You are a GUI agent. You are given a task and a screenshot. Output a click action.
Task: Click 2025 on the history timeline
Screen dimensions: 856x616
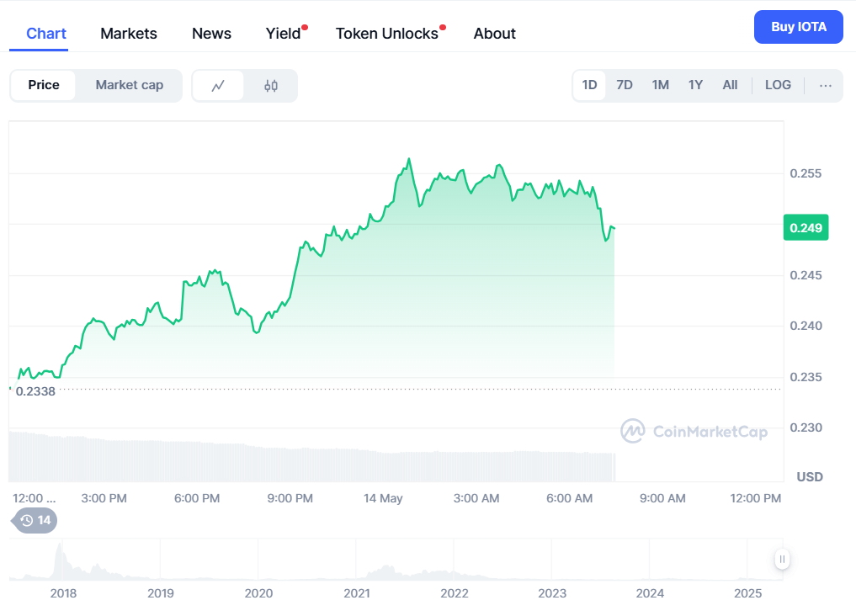coord(748,593)
